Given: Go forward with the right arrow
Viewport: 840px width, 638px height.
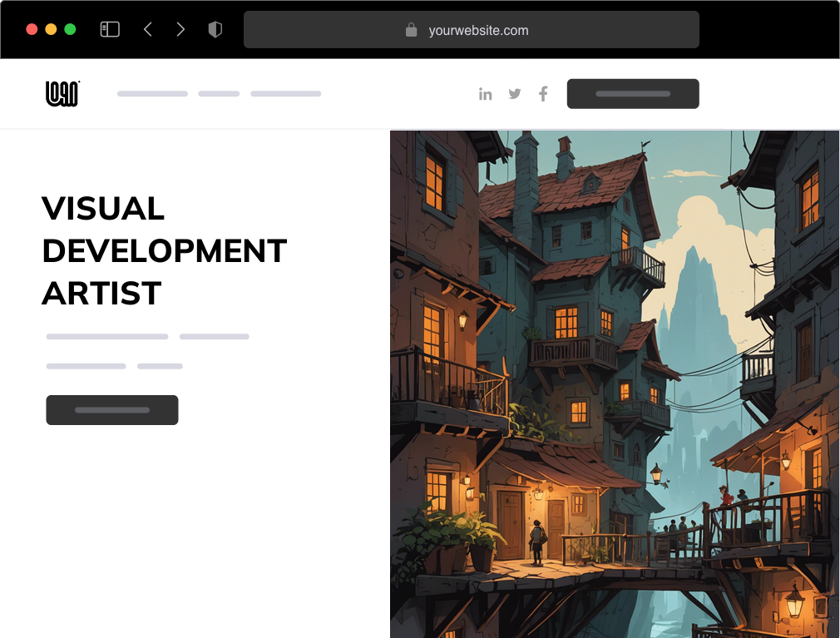Looking at the screenshot, I should tap(180, 29).
